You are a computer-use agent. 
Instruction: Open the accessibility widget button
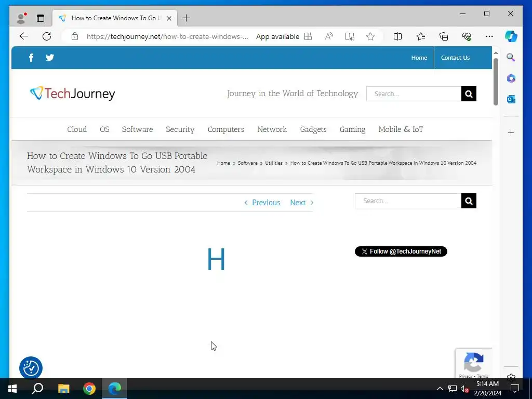(31, 368)
